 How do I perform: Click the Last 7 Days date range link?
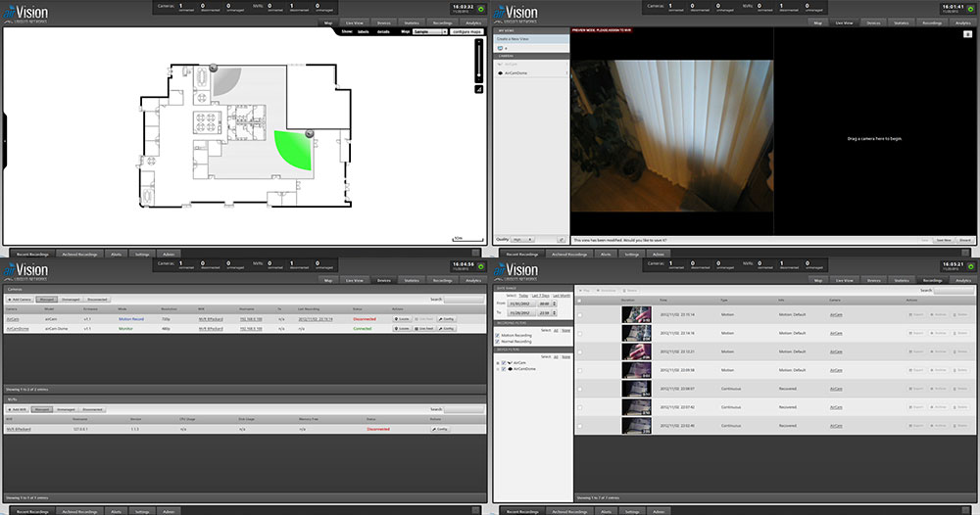(x=541, y=295)
